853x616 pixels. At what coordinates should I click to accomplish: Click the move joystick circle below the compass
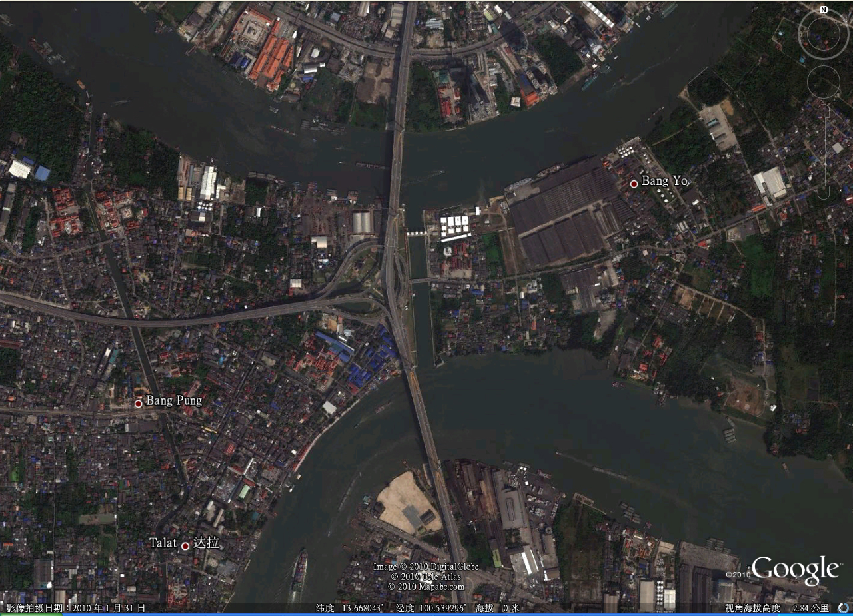click(x=824, y=82)
